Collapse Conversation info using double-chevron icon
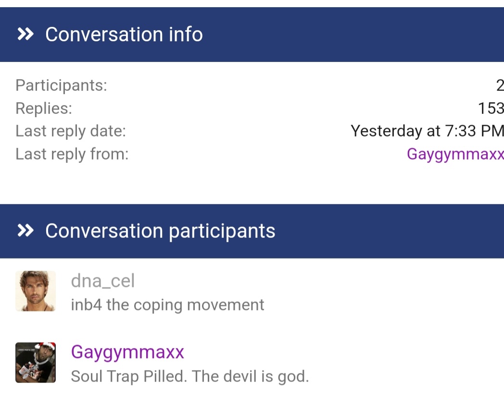The image size is (504, 420). coord(25,35)
